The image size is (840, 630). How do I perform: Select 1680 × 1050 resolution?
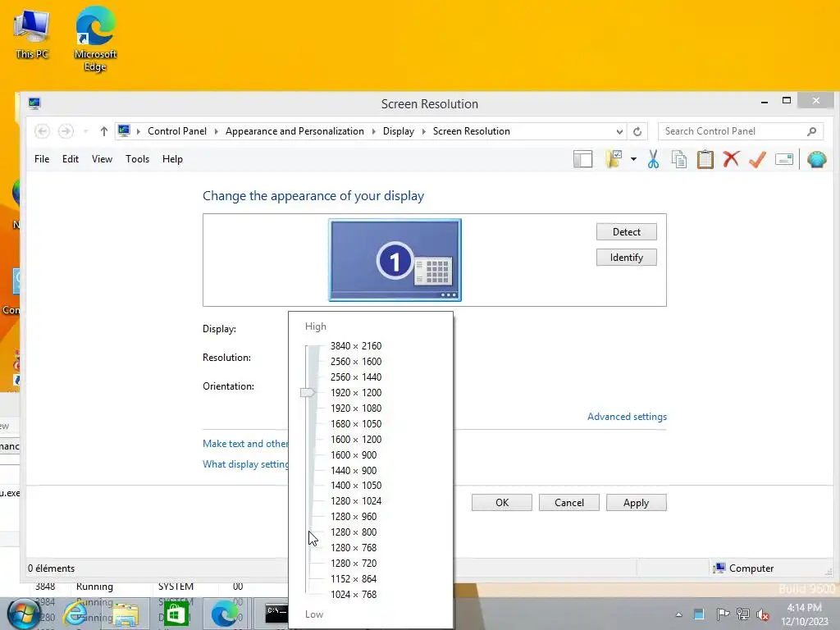[356, 424]
